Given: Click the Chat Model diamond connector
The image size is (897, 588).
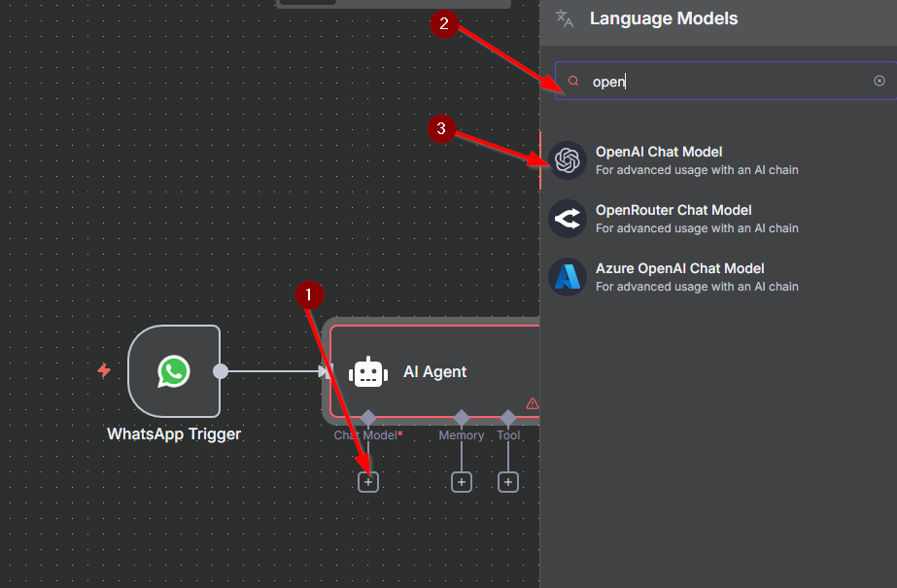Looking at the screenshot, I should coord(368,418).
